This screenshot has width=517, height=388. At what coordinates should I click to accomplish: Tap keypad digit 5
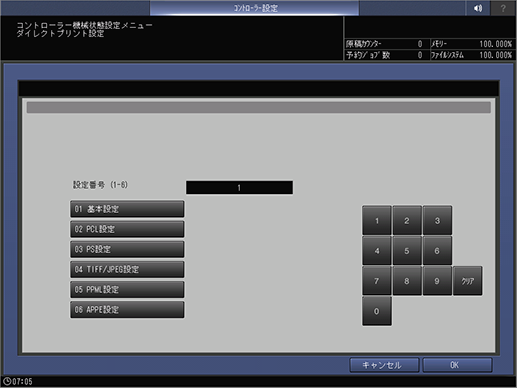tap(407, 251)
